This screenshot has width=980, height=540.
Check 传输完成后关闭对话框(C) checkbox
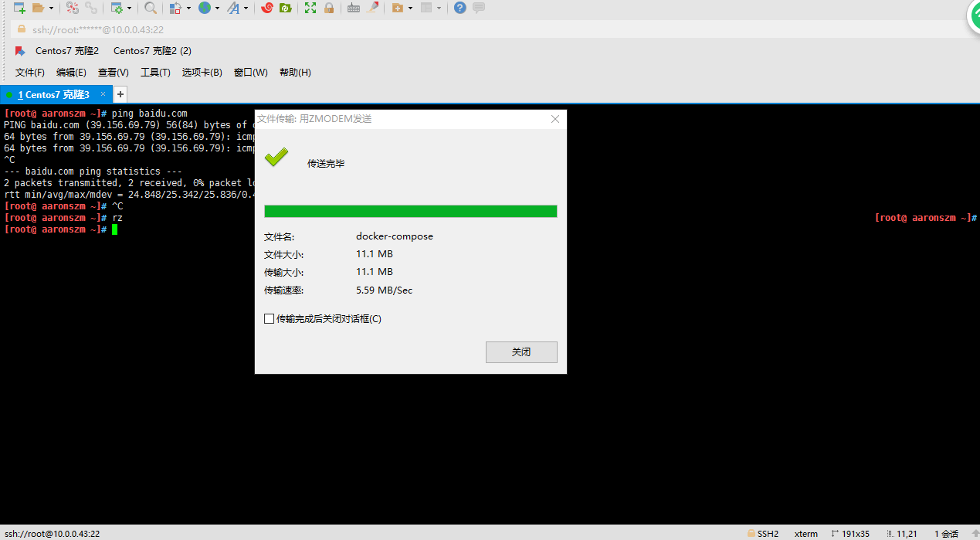click(270, 318)
